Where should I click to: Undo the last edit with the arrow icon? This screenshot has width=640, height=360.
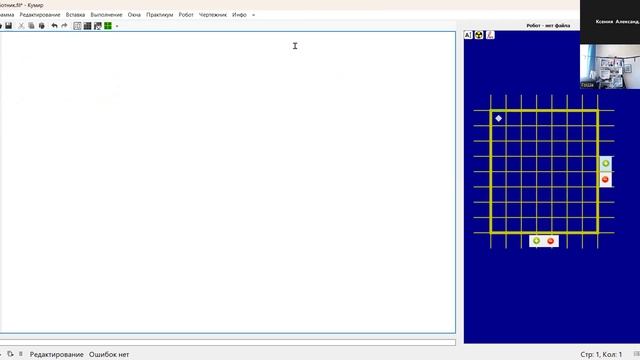click(x=54, y=26)
